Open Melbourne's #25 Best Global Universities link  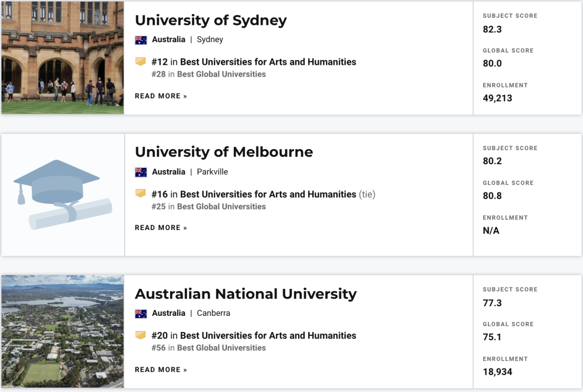point(208,206)
